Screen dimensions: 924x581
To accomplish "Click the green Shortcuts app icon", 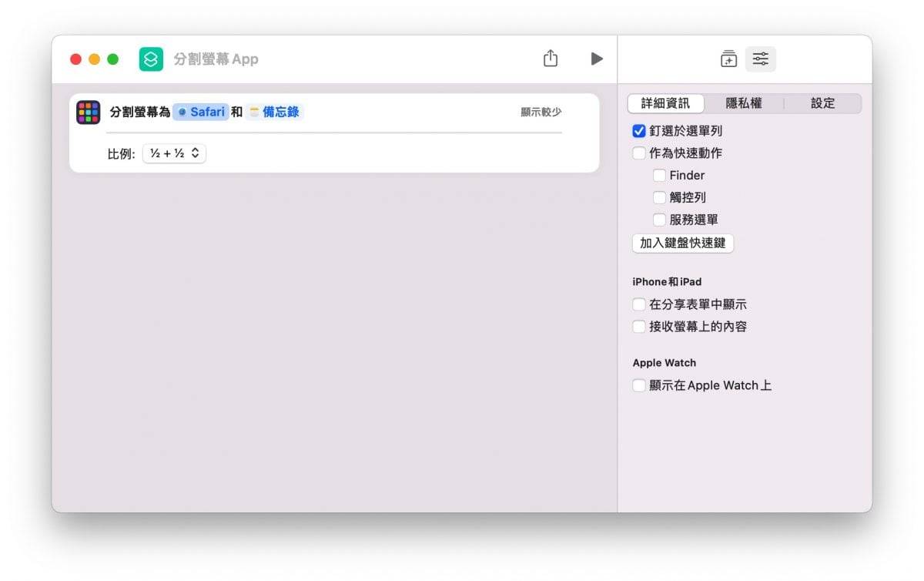I will tap(151, 59).
